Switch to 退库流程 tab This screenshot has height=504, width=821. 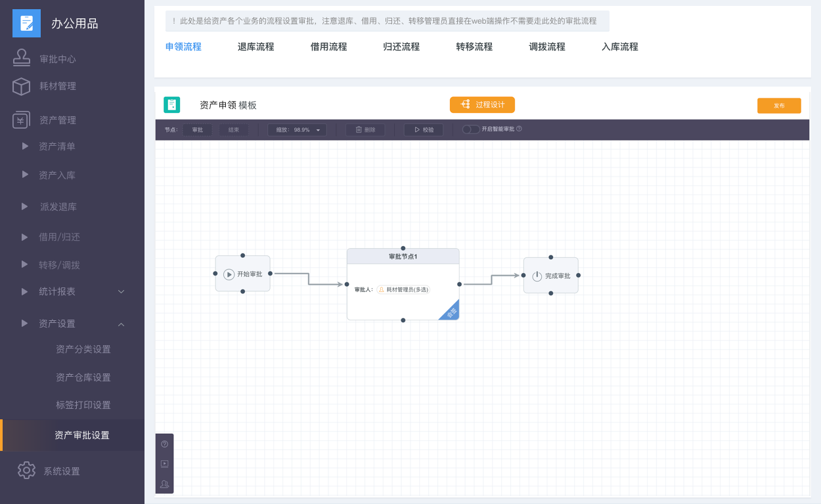tap(256, 47)
